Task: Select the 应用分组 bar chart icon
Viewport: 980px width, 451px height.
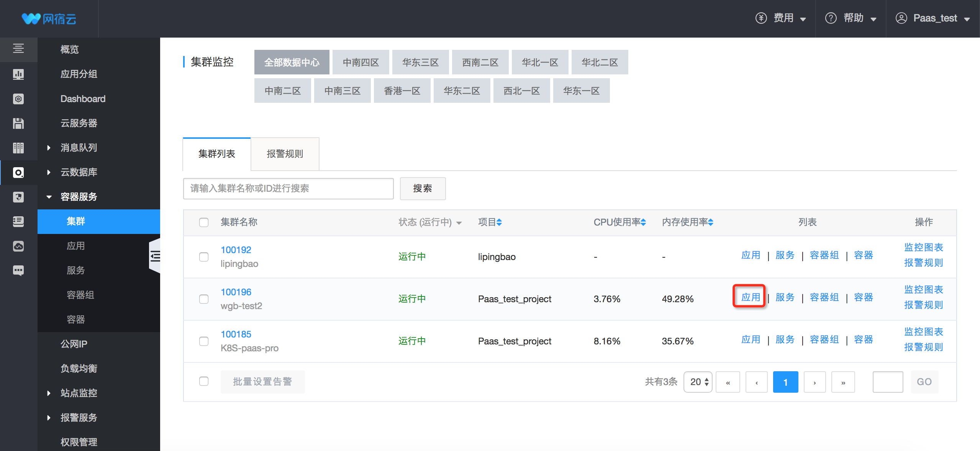Action: 18,74
